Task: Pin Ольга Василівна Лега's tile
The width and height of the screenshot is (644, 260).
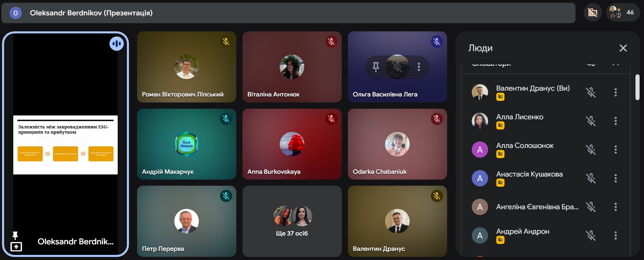Action: click(376, 67)
